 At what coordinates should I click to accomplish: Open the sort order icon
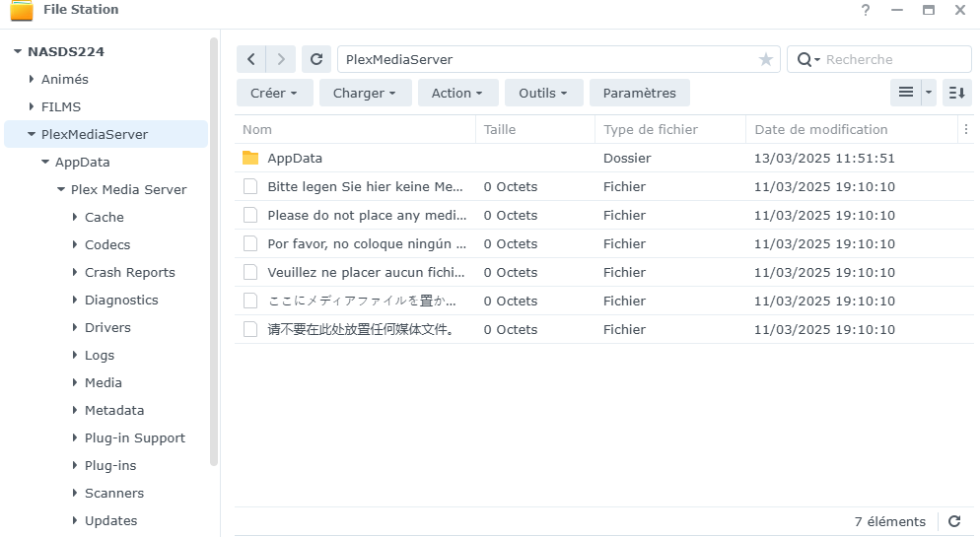[956, 93]
